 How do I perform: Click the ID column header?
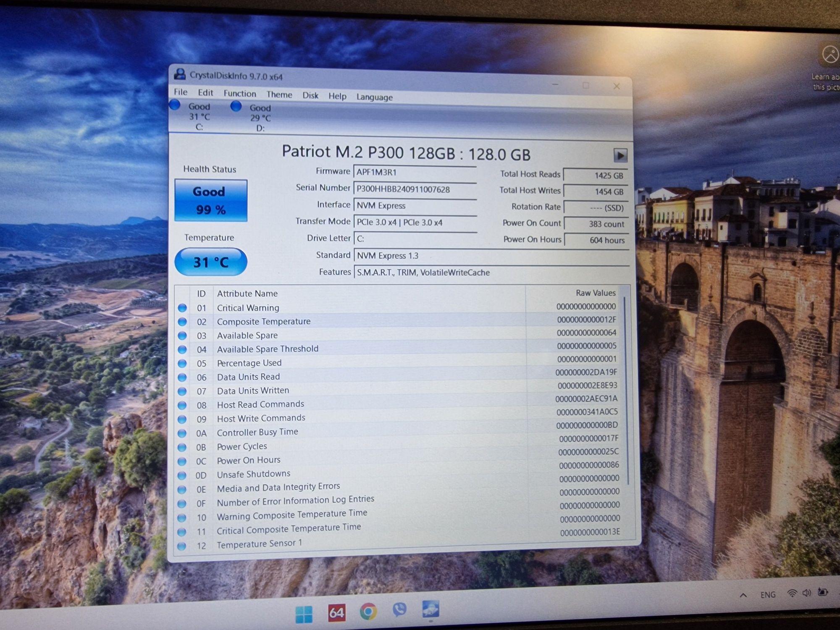[x=201, y=294]
